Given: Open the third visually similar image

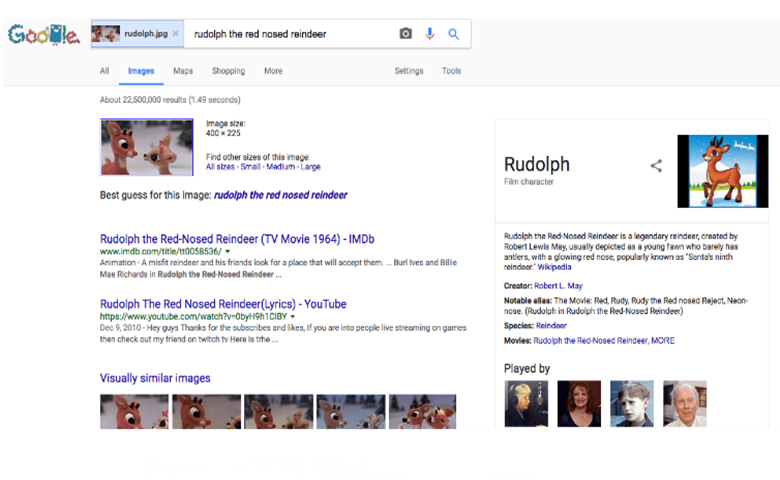Looking at the screenshot, I should 279,411.
